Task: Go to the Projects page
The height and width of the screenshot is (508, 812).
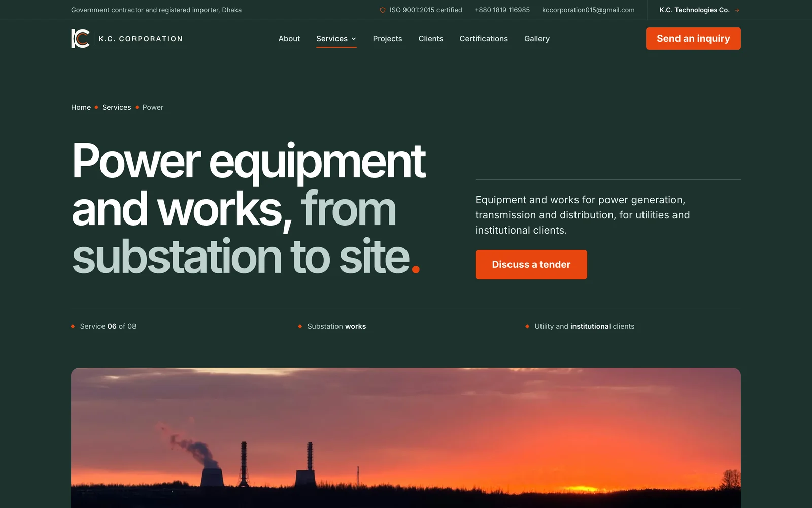Action: pos(387,39)
